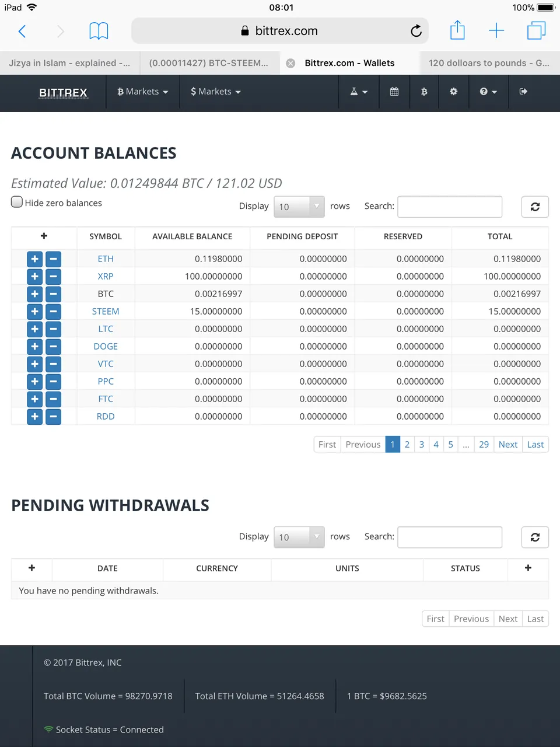Refresh the pending withdrawals table
The height and width of the screenshot is (747, 560).
tap(535, 537)
